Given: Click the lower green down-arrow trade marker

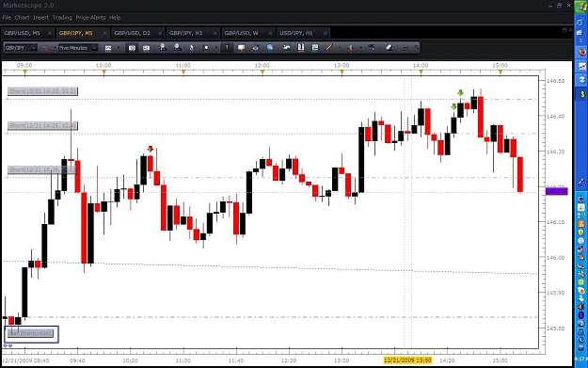Looking at the screenshot, I should (453, 106).
